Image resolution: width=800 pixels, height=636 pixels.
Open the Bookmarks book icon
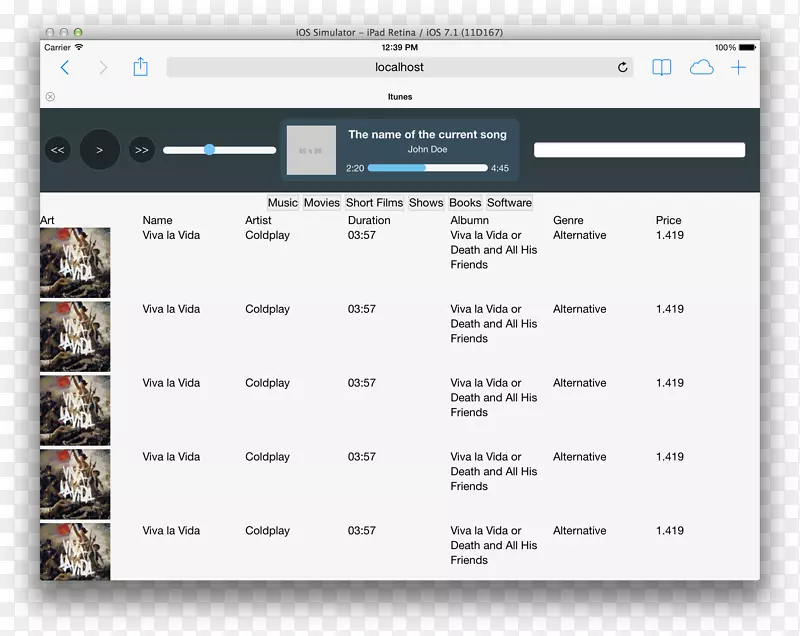click(x=661, y=68)
